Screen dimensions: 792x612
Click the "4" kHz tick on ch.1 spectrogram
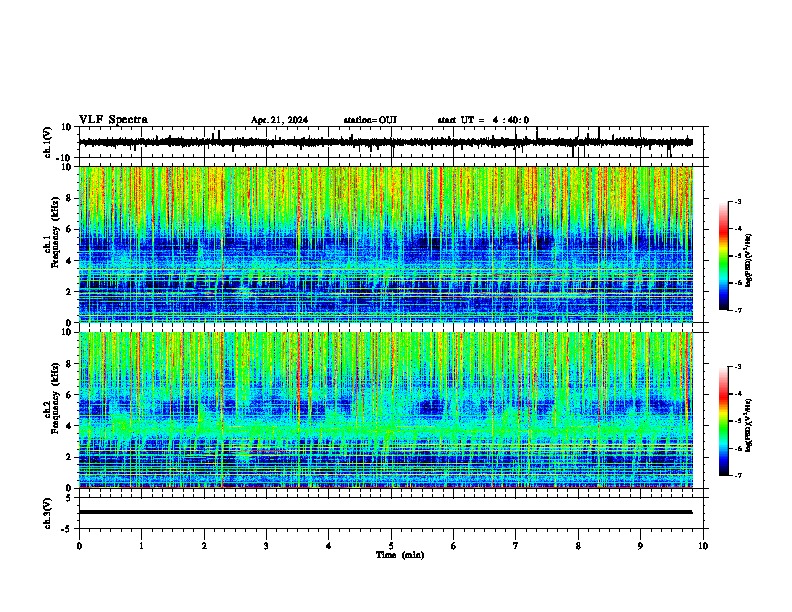pos(70,261)
